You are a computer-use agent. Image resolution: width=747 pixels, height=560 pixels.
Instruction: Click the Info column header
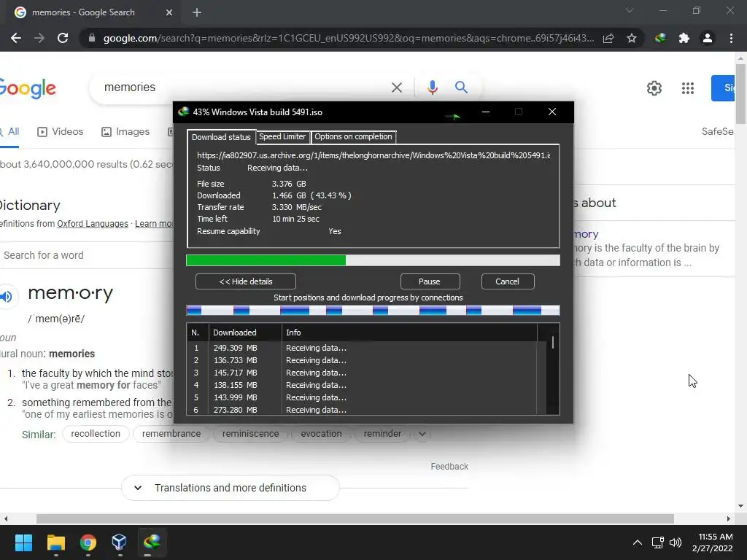point(410,332)
